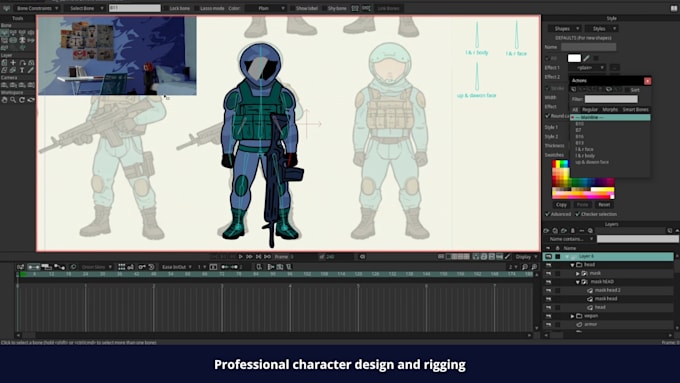
Task: Toggle the Advanced checkbox
Action: [x=547, y=214]
